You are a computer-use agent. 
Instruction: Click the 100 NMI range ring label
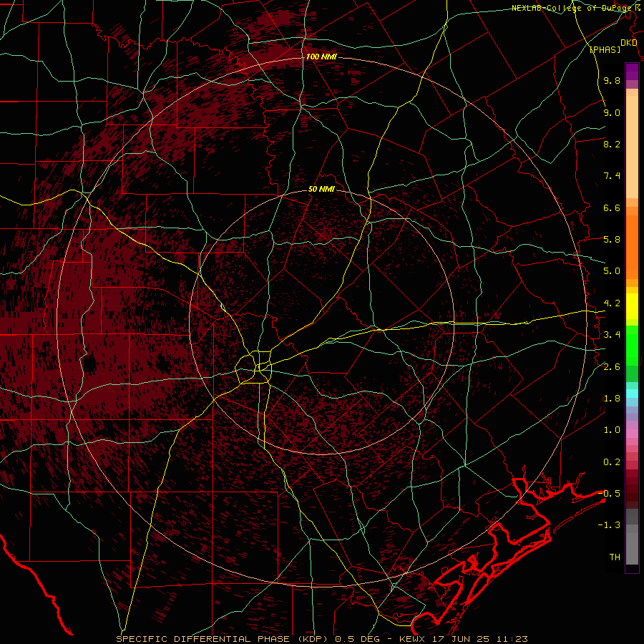pyautogui.click(x=321, y=57)
